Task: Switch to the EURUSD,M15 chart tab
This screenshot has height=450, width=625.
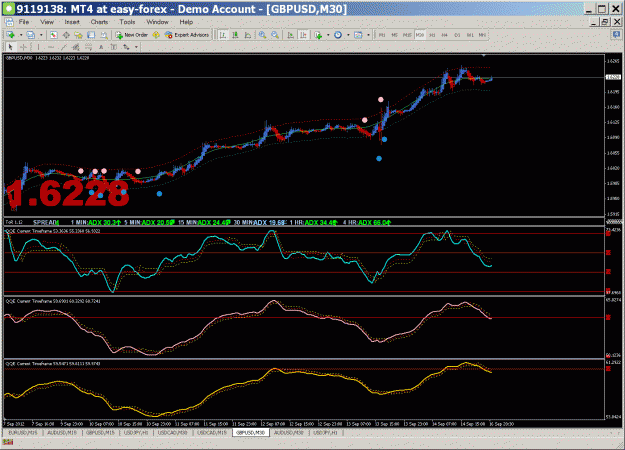Action: [x=23, y=432]
